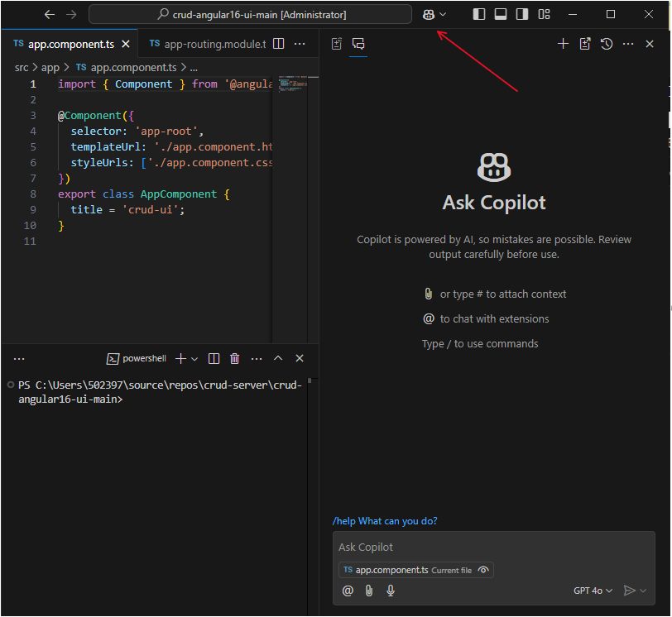Screen dimensions: 672x617
Task: Open the GPT 4o model picker
Action: click(593, 591)
